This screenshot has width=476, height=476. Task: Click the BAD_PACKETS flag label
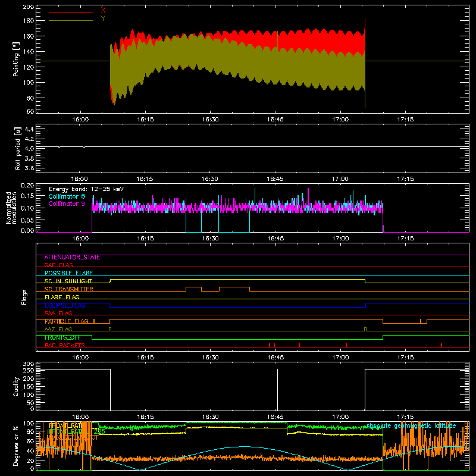[x=65, y=345]
